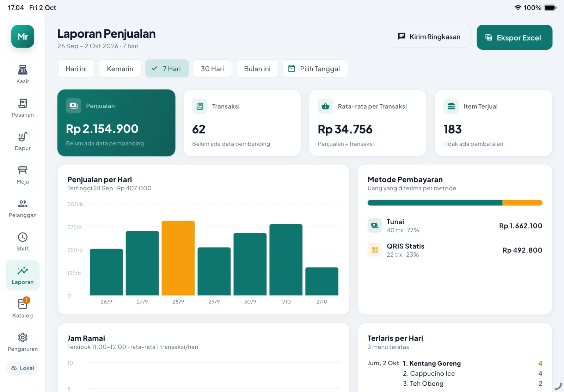Select the Meja table icon
Screen dimensions: 564x392
point(23,170)
